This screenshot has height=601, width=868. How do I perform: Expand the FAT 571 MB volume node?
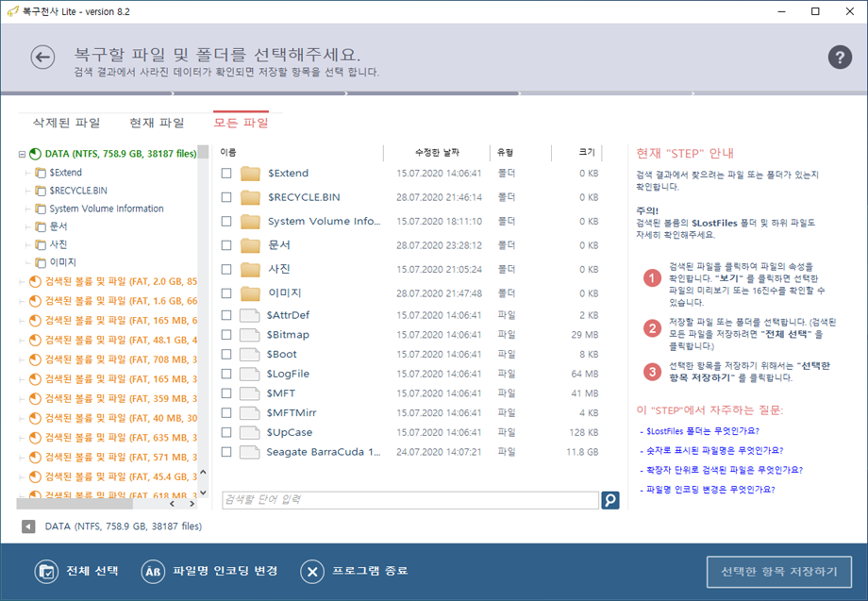point(22,458)
